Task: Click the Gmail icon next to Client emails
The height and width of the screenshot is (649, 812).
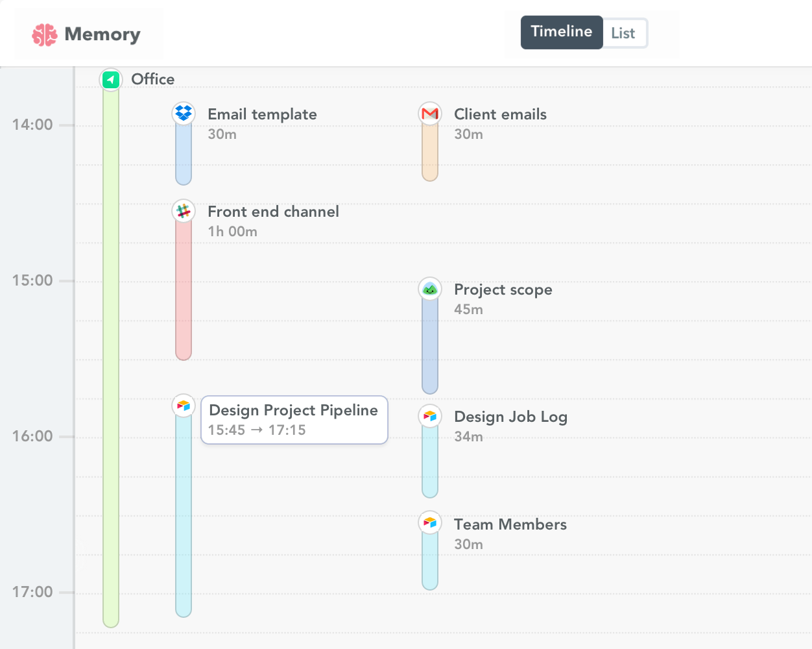Action: 430,113
